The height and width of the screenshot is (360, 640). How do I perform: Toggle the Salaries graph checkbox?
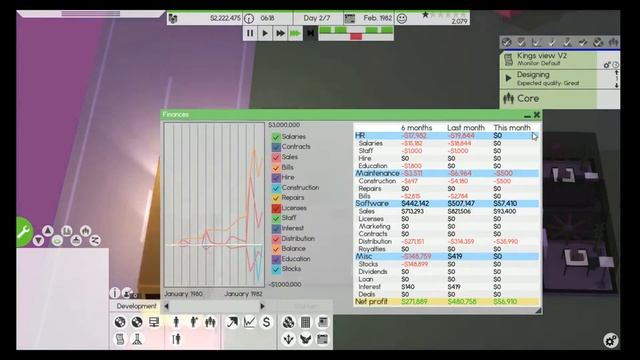click(x=276, y=137)
